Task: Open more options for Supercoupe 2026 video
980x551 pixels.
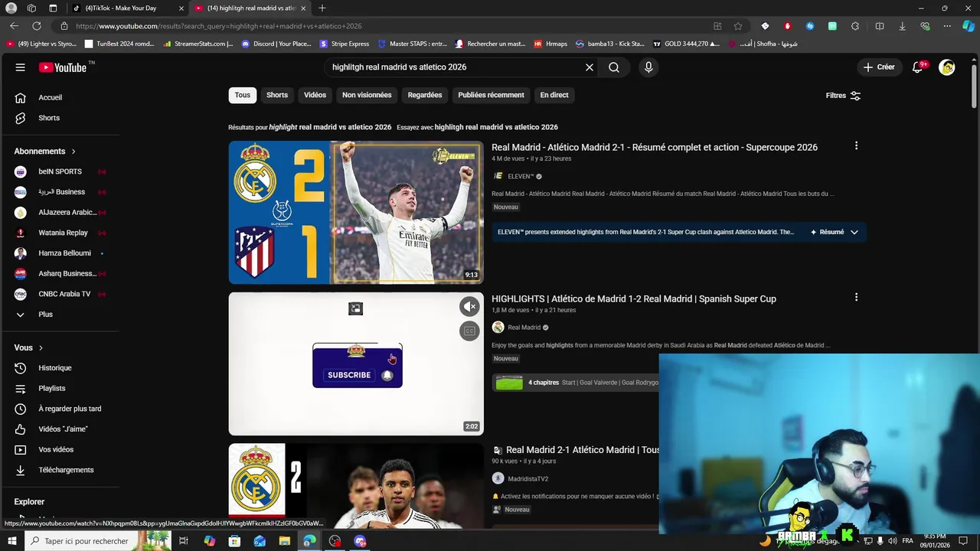Action: point(856,145)
